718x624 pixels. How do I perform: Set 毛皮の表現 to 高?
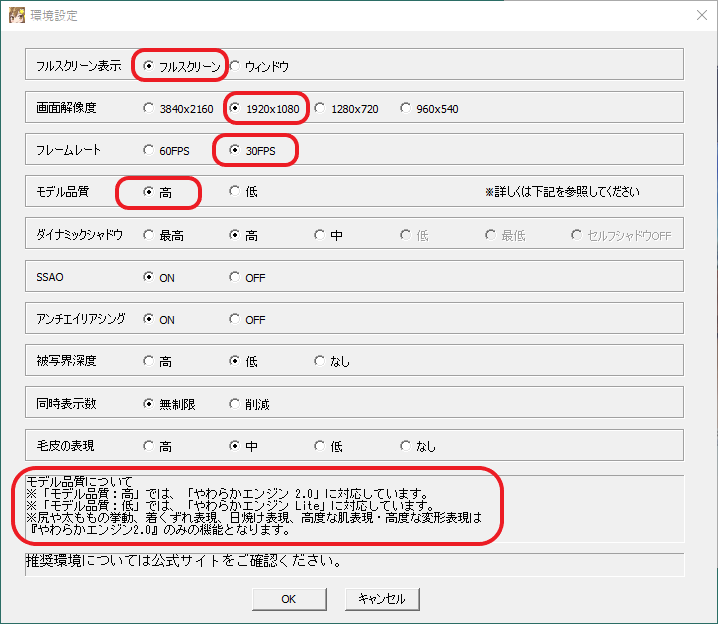[x=149, y=446]
